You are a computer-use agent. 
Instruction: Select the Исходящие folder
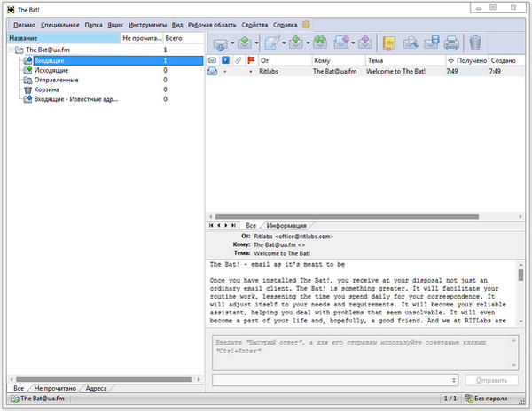pyautogui.click(x=51, y=70)
